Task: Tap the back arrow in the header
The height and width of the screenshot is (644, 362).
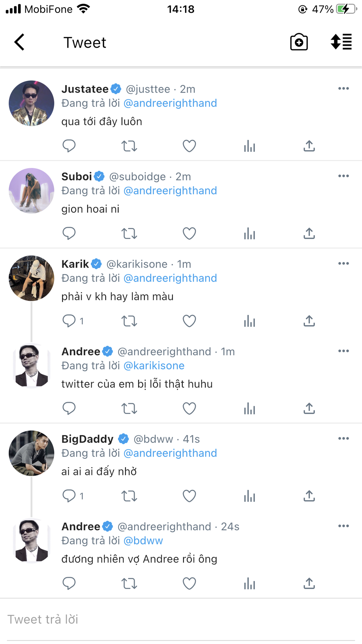Action: click(19, 42)
